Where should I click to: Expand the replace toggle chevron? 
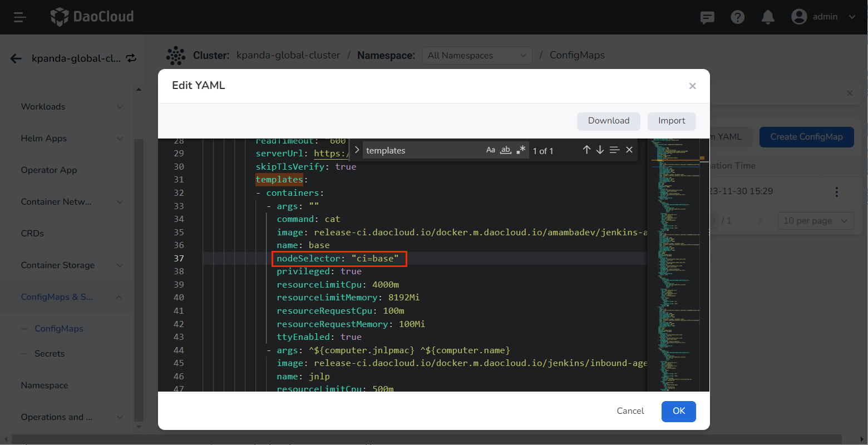[357, 150]
